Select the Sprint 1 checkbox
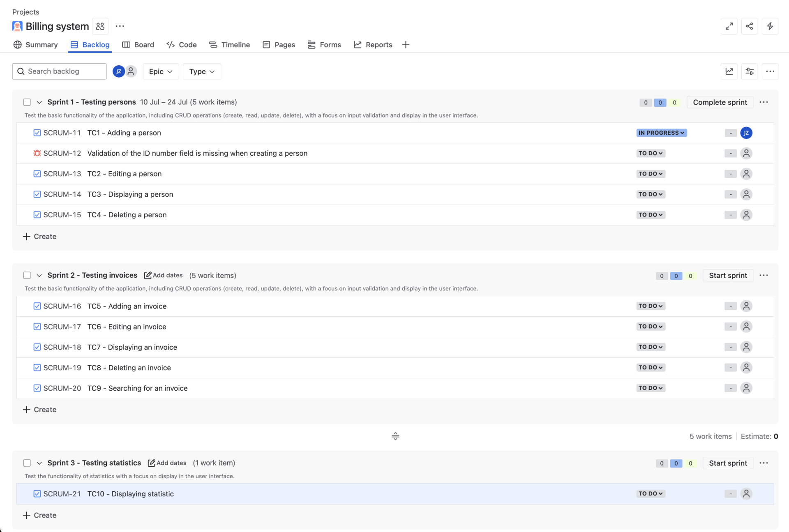 tap(27, 102)
